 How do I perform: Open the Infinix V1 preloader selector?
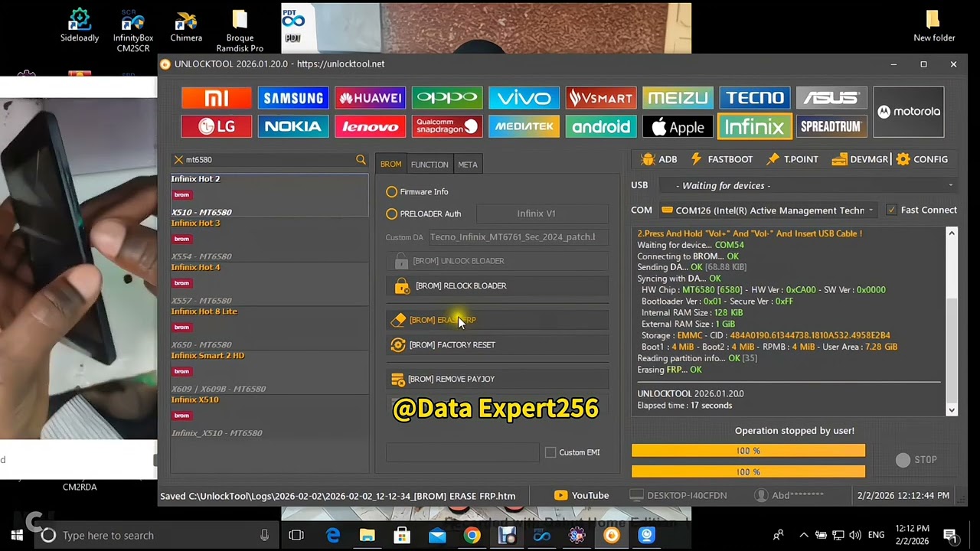pyautogui.click(x=542, y=214)
